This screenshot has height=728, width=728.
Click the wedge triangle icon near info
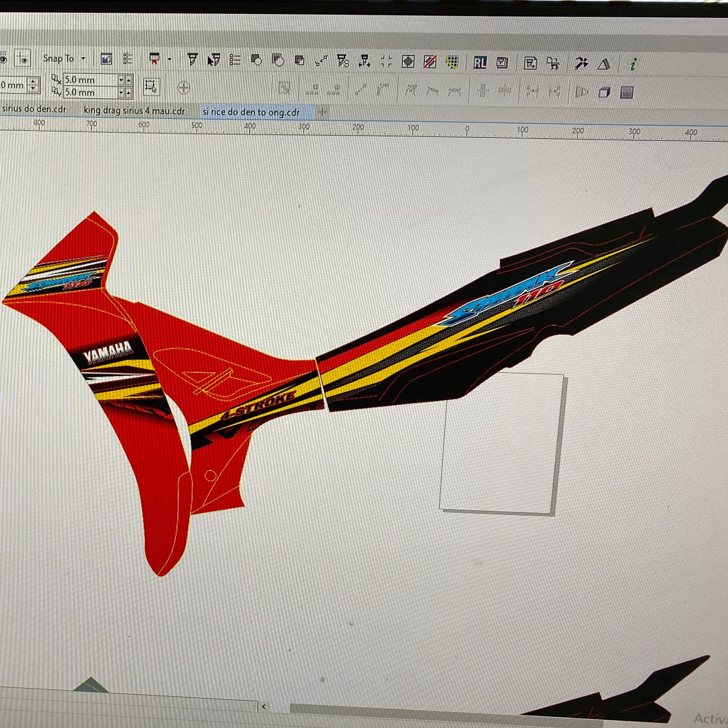coord(604,64)
